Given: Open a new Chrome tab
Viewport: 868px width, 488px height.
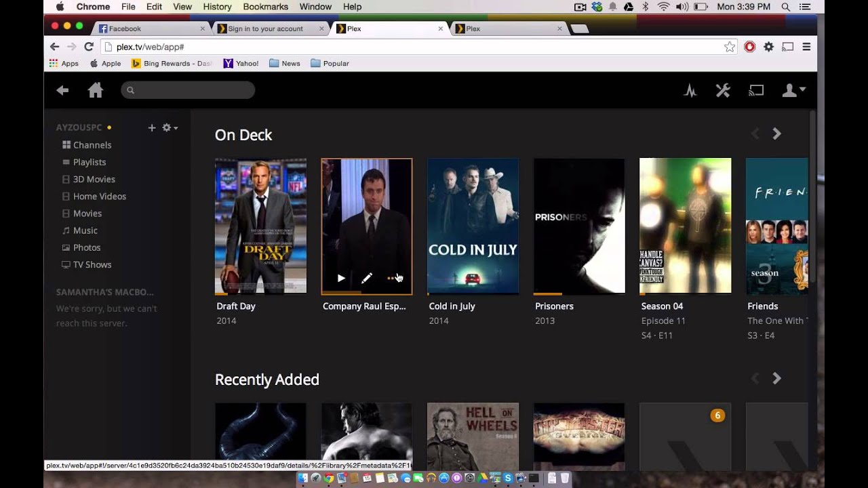Looking at the screenshot, I should click(x=580, y=28).
